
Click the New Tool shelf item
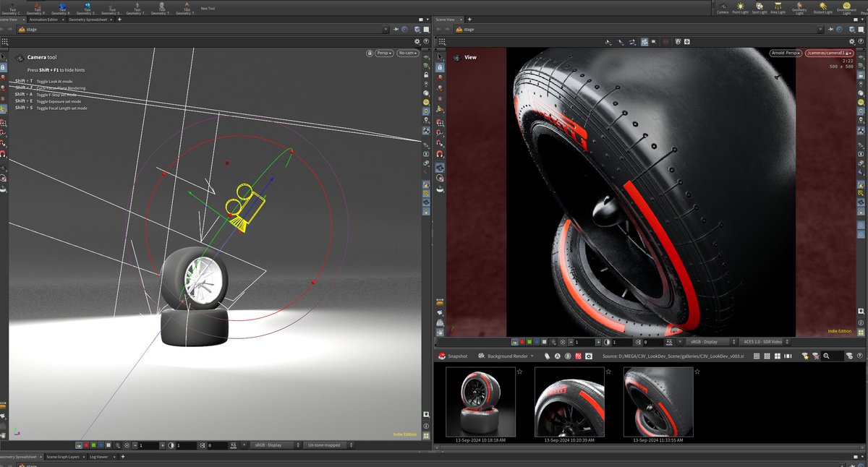coord(208,8)
